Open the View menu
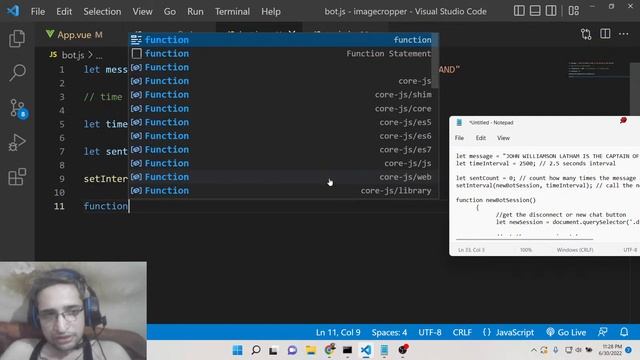The height and width of the screenshot is (360, 640). point(142,11)
